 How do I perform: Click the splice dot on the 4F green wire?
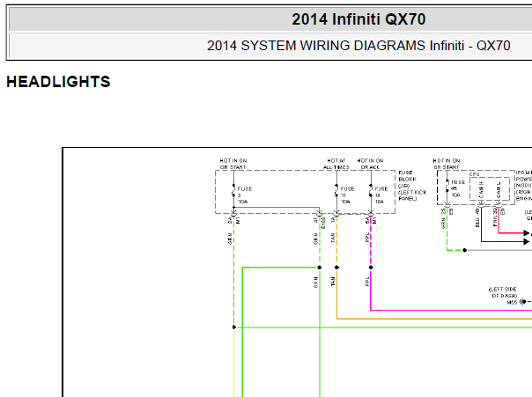coord(319,268)
